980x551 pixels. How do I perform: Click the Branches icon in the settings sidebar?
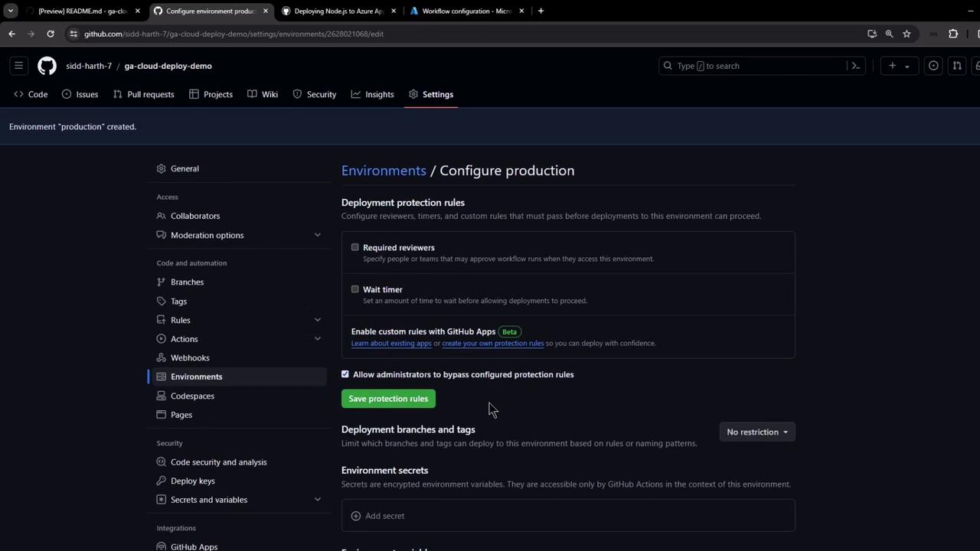[161, 282]
